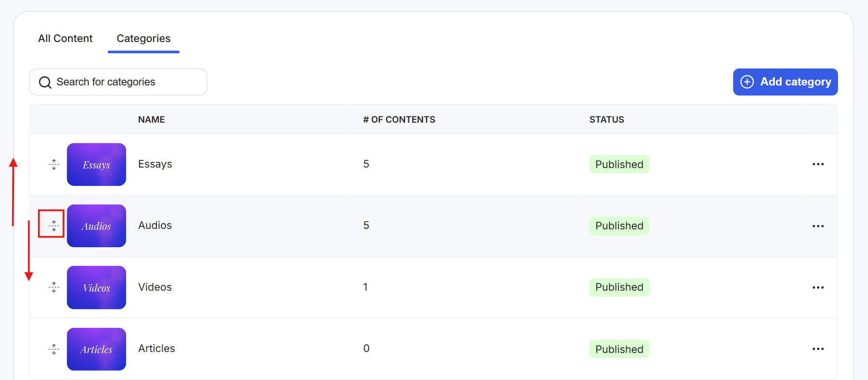Viewport: 868px width, 380px height.
Task: Open the Essays category thumbnail
Action: pos(97,164)
